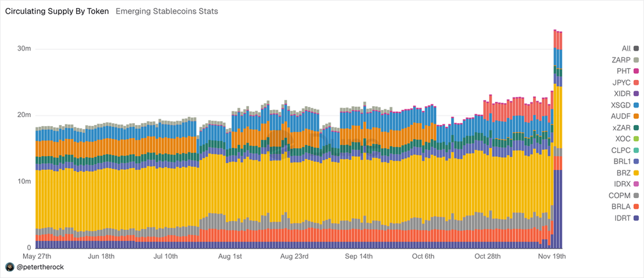Open the Emerging Stablecoins Stats dashboard link
The width and height of the screenshot is (644, 278).
tap(167, 11)
